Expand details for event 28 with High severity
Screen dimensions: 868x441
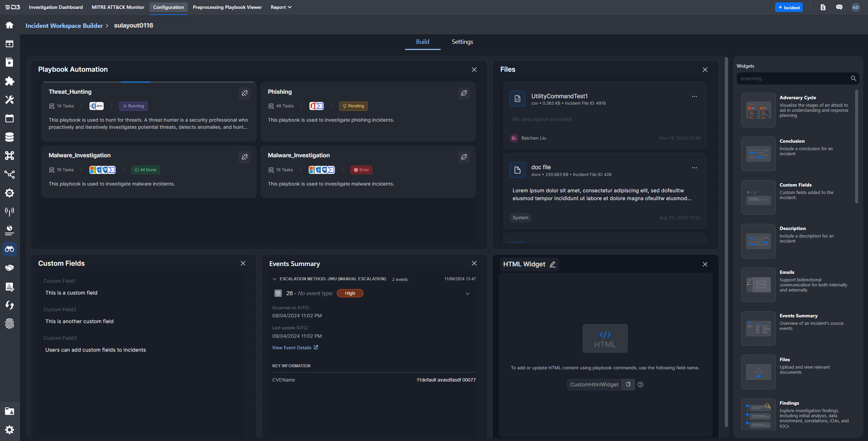tap(467, 293)
